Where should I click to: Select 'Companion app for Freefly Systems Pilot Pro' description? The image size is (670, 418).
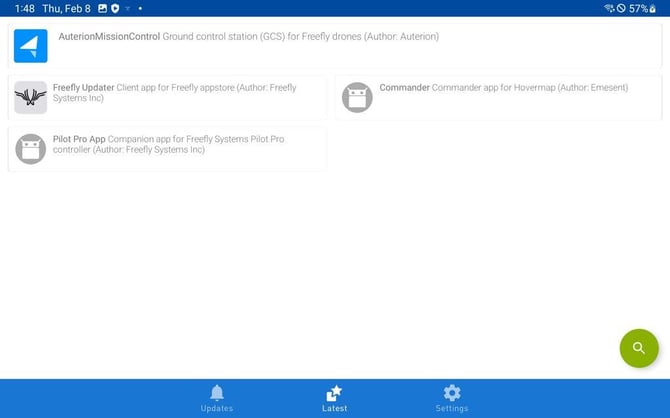196,139
